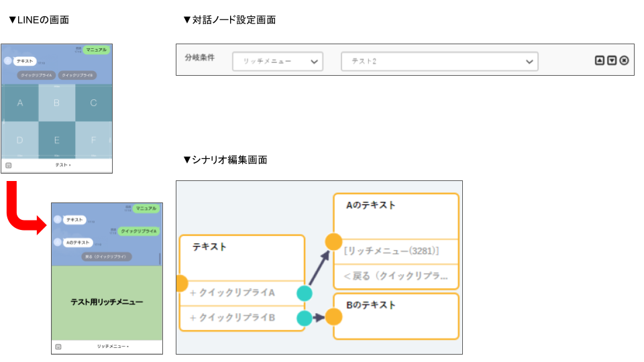Select the + クイックリプライA row
The height and width of the screenshot is (362, 644).
[235, 293]
